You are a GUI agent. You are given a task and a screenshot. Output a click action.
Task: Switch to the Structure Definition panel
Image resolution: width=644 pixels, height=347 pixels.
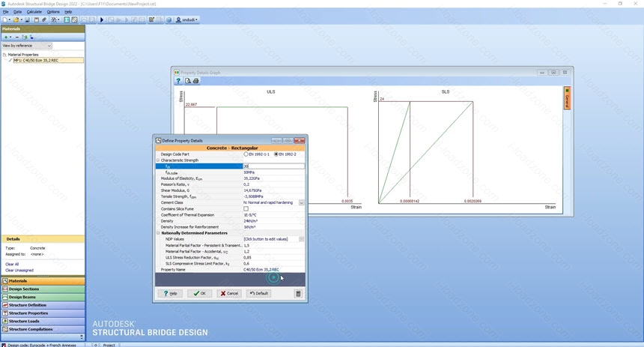pos(43,305)
